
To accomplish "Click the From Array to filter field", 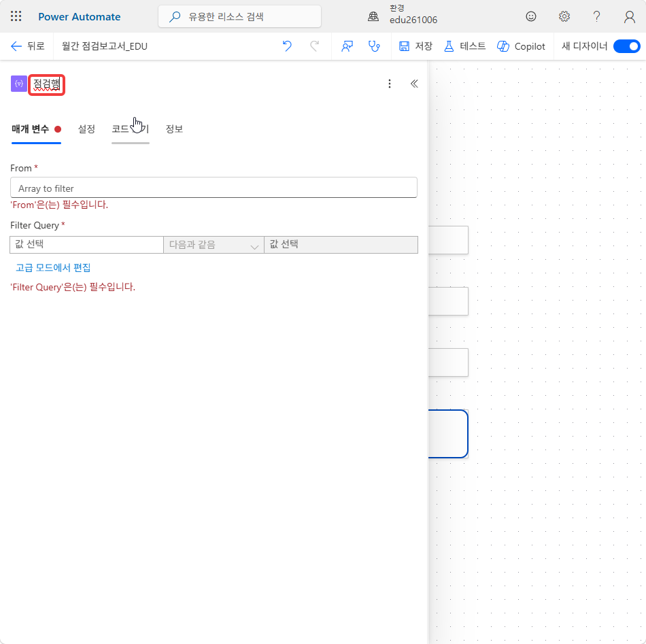I will (214, 188).
